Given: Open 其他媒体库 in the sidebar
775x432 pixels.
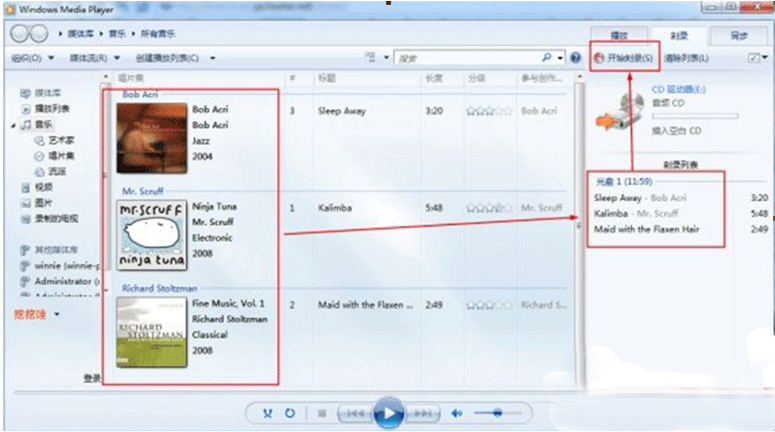Looking at the screenshot, I should [56, 250].
